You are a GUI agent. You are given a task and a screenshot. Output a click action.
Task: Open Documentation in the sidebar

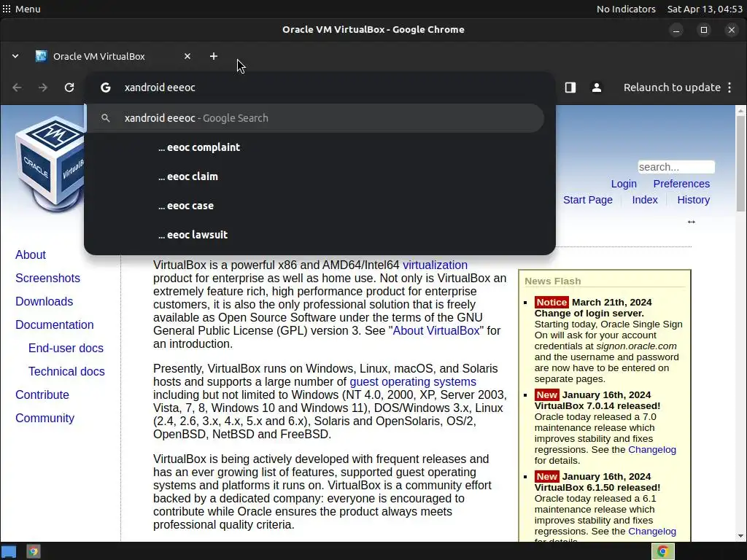coord(54,324)
